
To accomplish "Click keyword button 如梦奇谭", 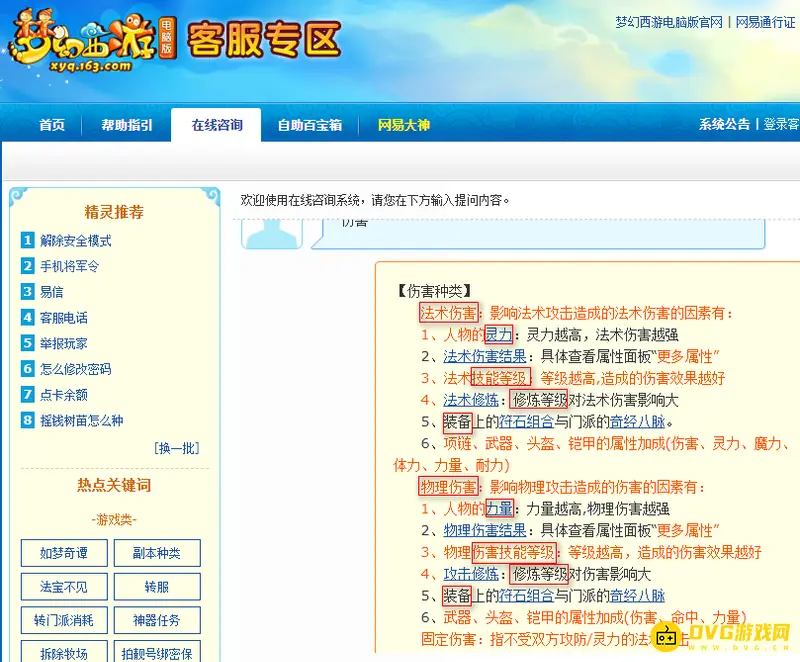I will [64, 553].
